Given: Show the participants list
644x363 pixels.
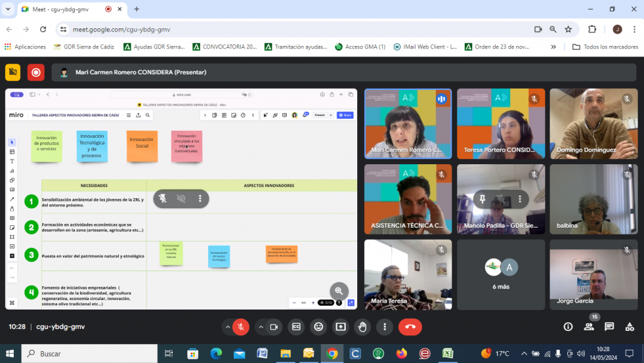Looking at the screenshot, I should (x=589, y=327).
